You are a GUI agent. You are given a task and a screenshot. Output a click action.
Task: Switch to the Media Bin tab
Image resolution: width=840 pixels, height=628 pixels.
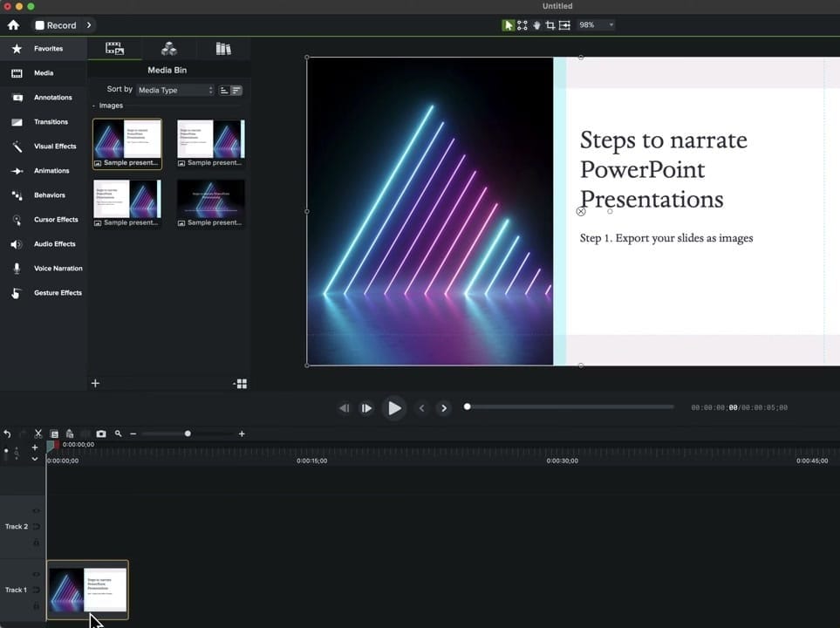coord(114,48)
